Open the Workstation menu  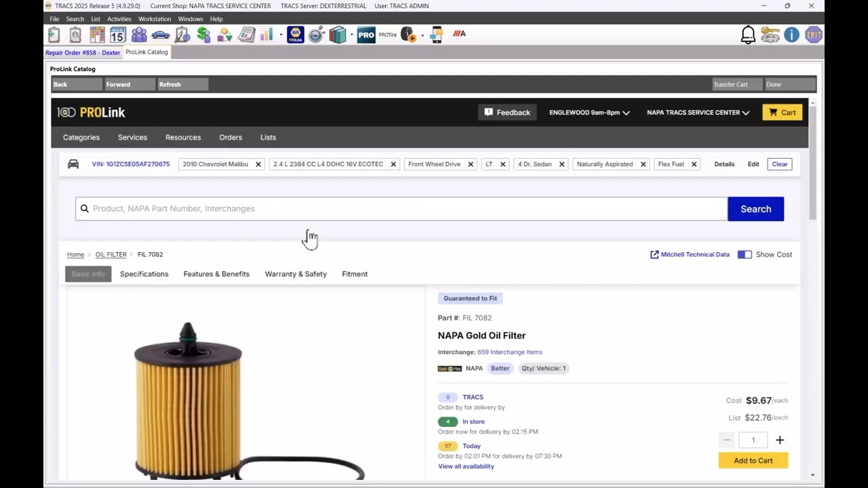tap(155, 19)
